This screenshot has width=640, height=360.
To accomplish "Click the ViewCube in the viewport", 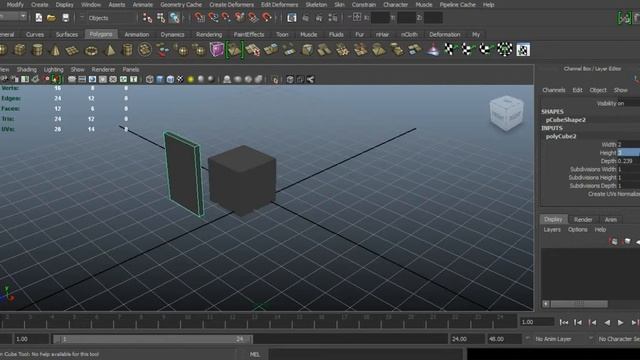I will tap(507, 113).
